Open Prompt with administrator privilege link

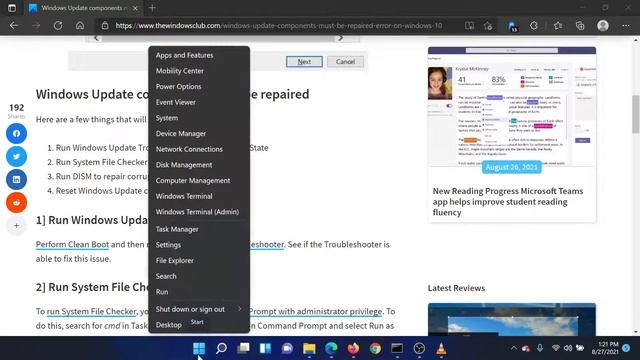tap(315, 311)
